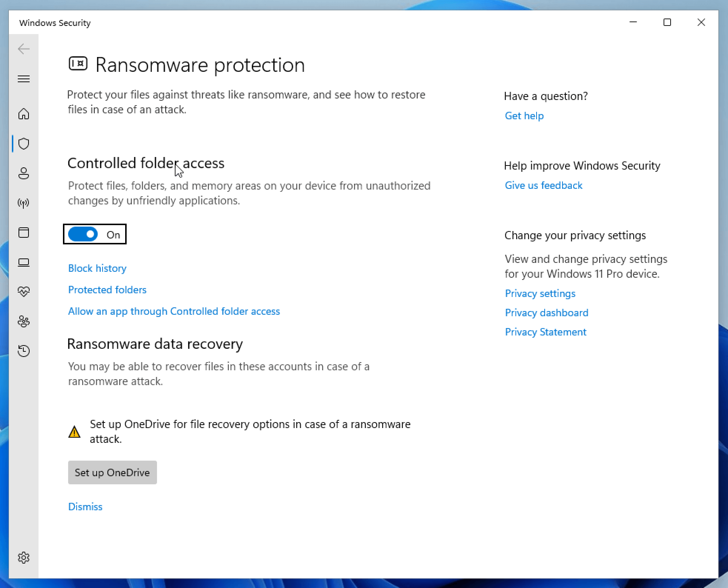Image resolution: width=728 pixels, height=588 pixels.
Task: Open the Block history link
Action: [x=97, y=268]
